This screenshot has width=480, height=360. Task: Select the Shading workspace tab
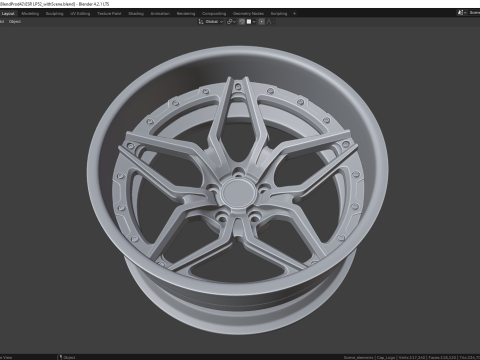136,14
